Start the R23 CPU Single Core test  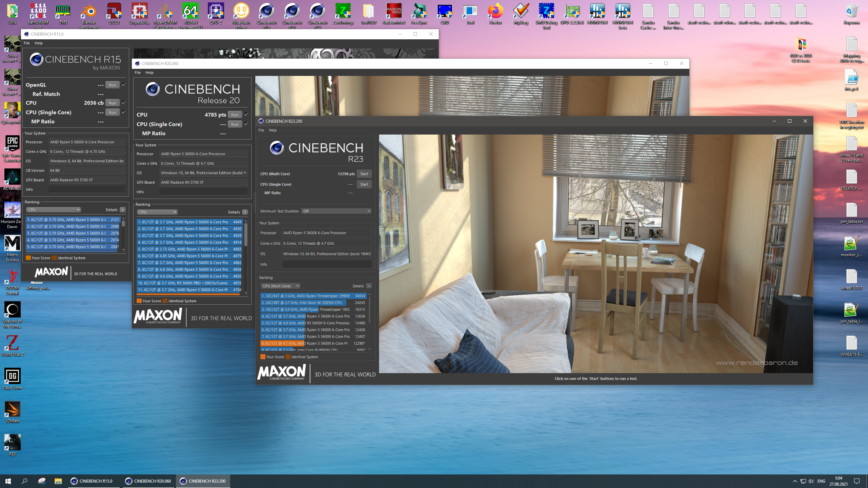click(364, 184)
